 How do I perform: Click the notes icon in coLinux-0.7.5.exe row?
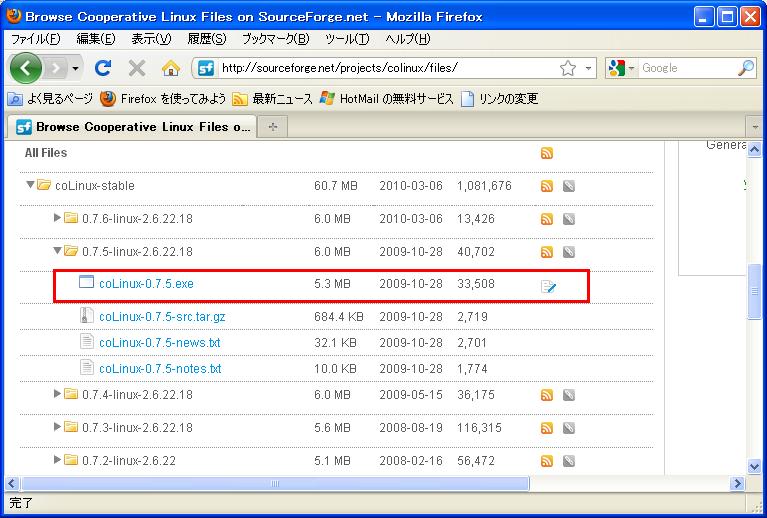tap(548, 286)
